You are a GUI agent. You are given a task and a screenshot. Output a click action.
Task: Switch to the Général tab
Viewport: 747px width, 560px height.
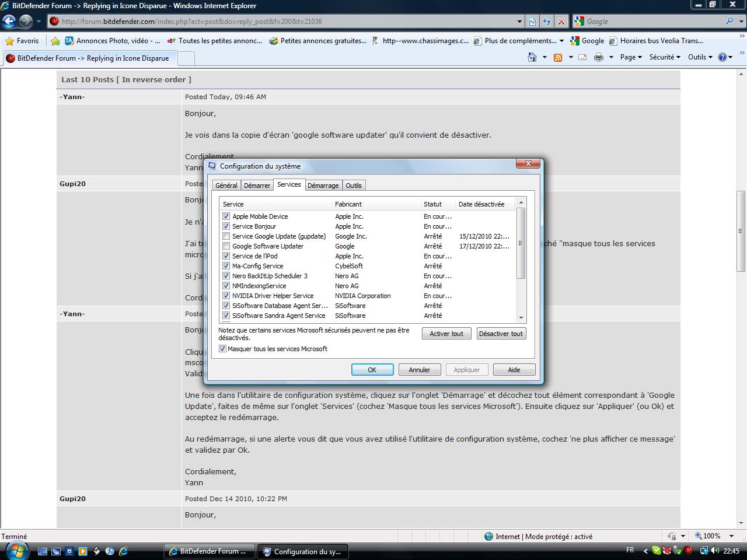tap(226, 185)
